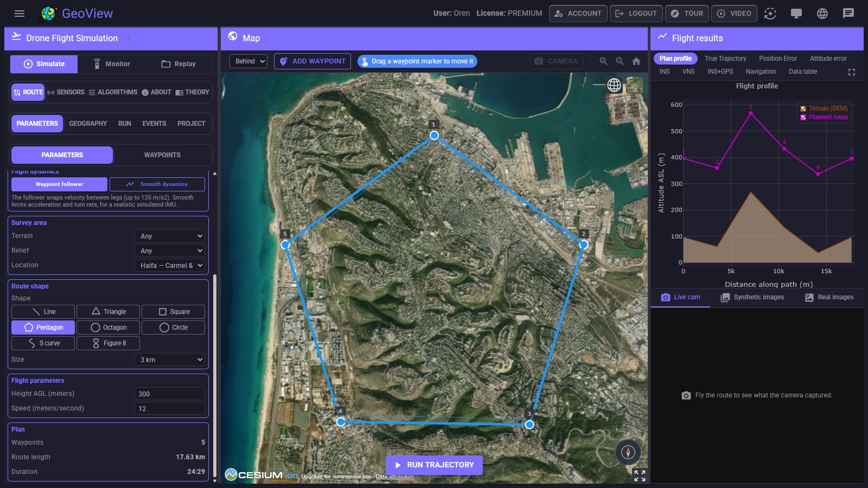The image size is (868, 488).
Task: Click the ADD WAYPOINT button
Action: [x=312, y=61]
